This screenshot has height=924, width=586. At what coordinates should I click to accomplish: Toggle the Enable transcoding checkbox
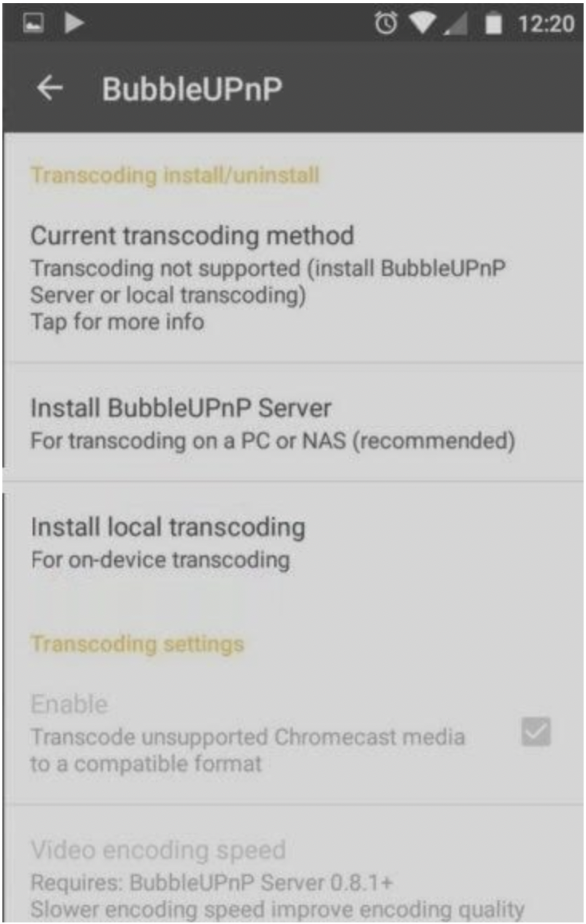click(x=536, y=732)
